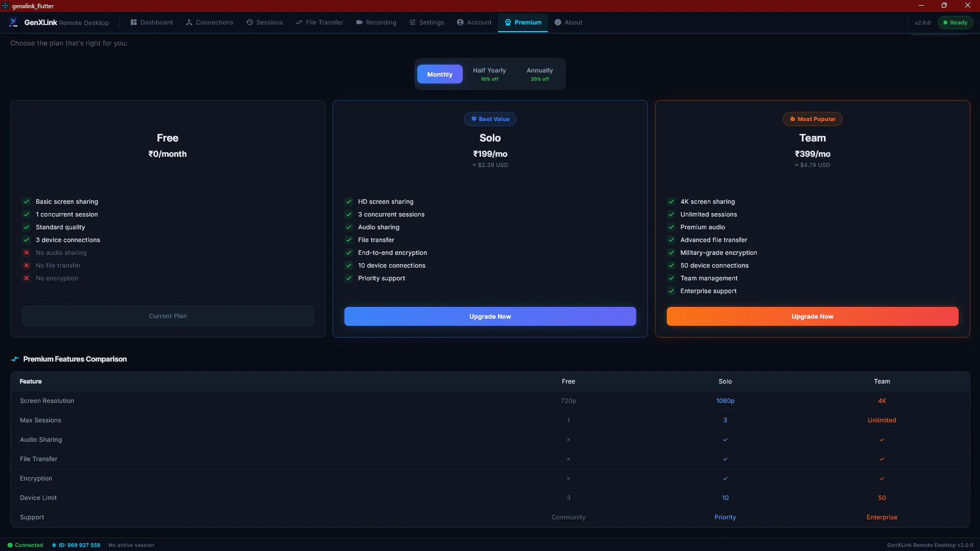Click check icon beside Team management
980x551 pixels.
tap(671, 278)
